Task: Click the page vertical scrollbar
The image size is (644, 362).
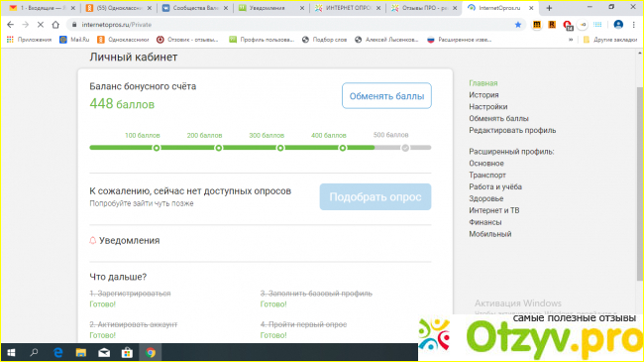Action: (x=639, y=183)
